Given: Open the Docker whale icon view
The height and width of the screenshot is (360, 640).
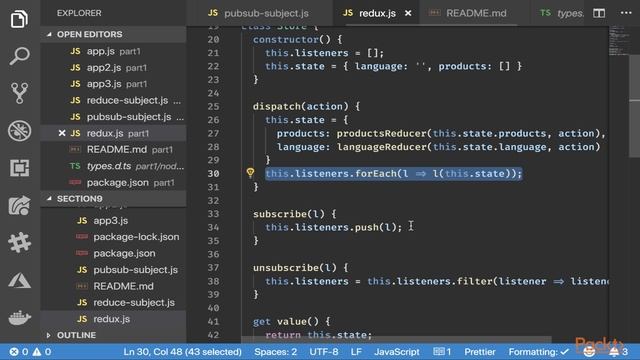Looking at the screenshot, I should (19, 317).
